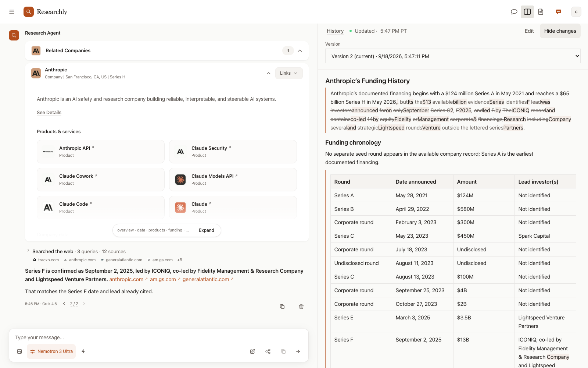
Task: Start a new chat with compose icon
Action: click(252, 351)
